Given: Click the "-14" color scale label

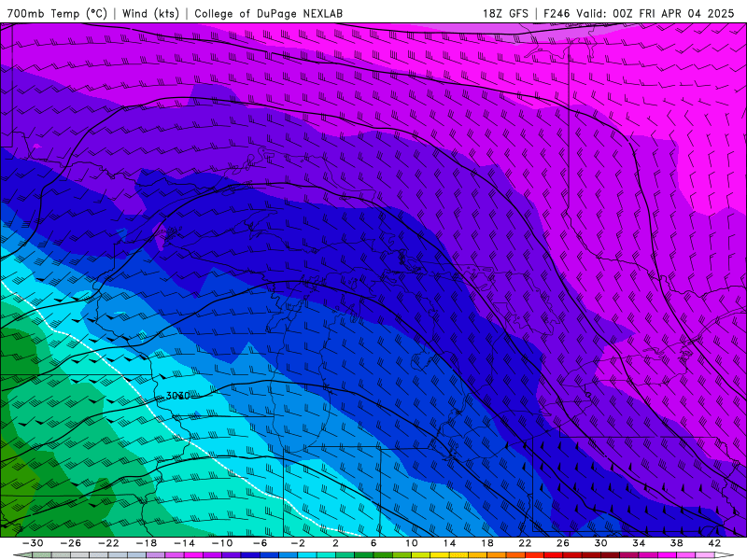Looking at the screenshot, I should (x=184, y=543).
